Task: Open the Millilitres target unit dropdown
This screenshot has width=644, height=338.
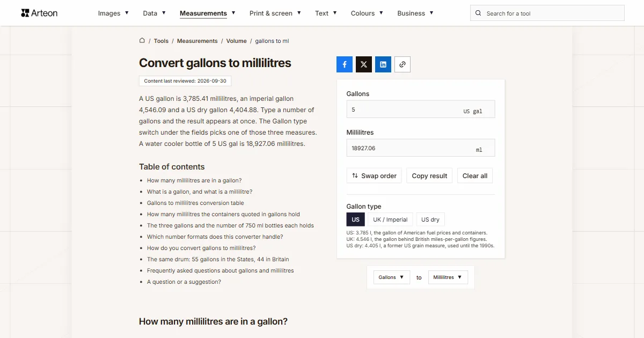Action: [x=448, y=277]
